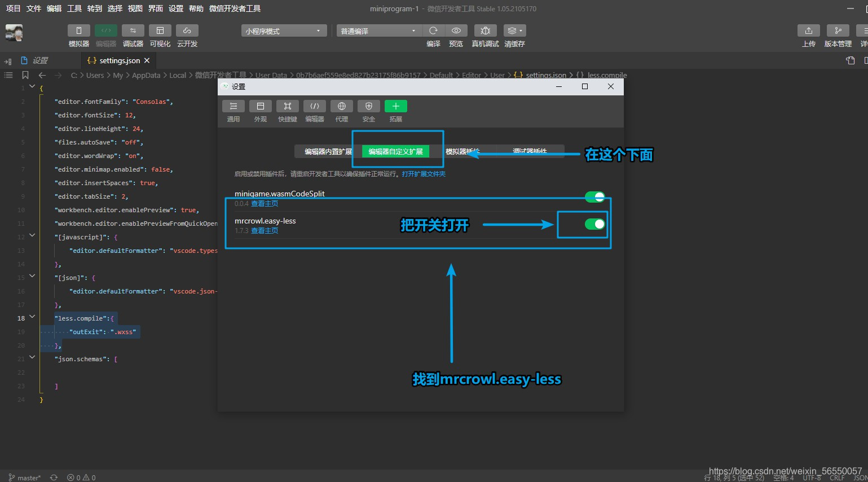Select the 编辑器内置扩展 sub-tab

(x=328, y=151)
